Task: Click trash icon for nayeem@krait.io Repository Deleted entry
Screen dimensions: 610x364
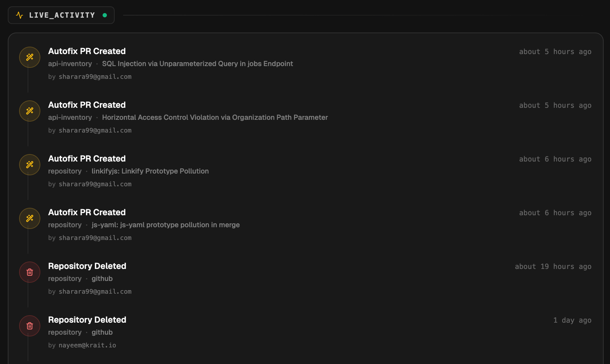Action: point(30,326)
